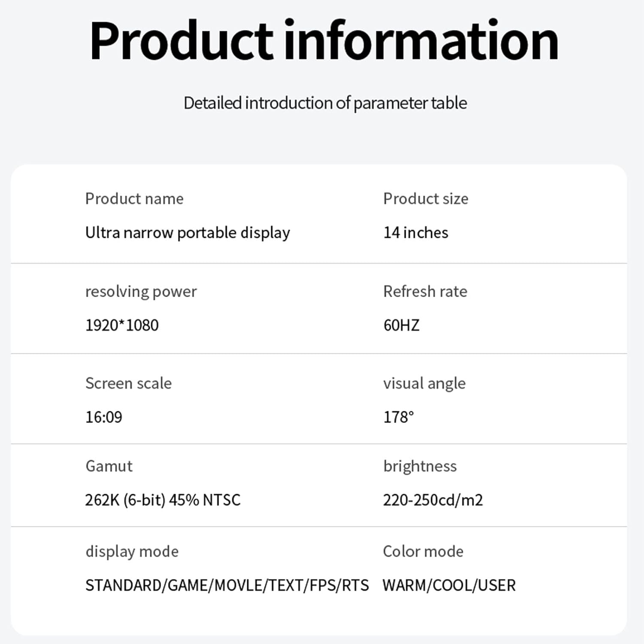Image resolution: width=644 pixels, height=644 pixels.
Task: Click "Ultra narrow portable display" text
Action: (188, 233)
